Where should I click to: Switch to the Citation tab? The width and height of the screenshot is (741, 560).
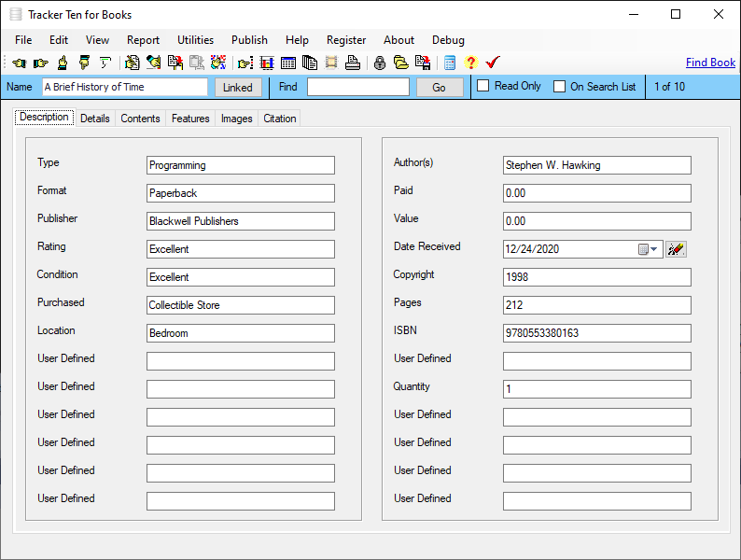click(x=279, y=119)
